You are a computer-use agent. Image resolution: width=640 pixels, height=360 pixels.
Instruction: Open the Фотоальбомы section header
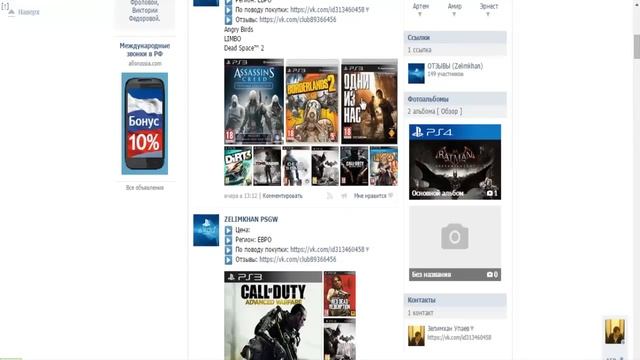[455, 99]
